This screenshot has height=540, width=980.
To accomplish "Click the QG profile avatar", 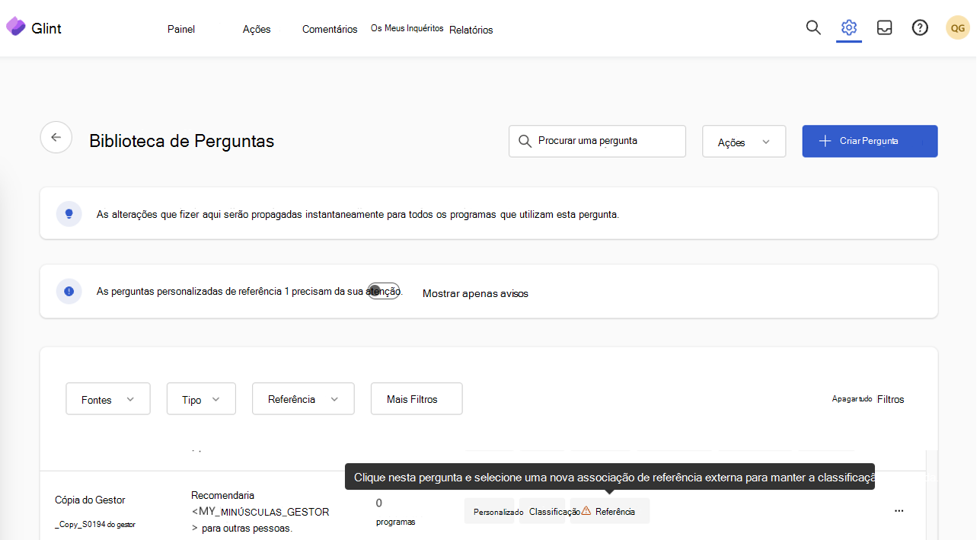I will [957, 27].
